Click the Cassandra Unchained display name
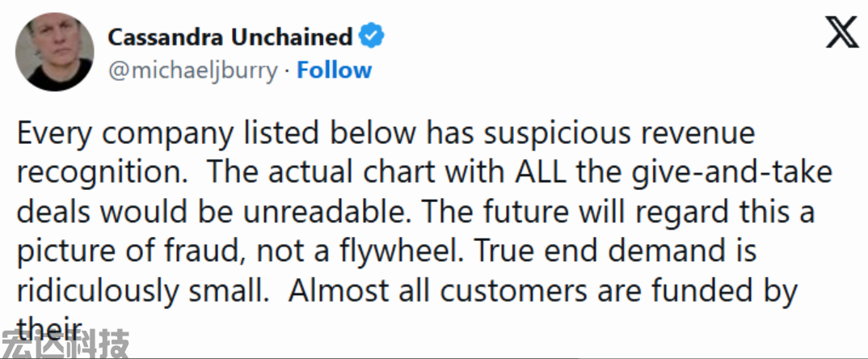The image size is (868, 359). (230, 36)
